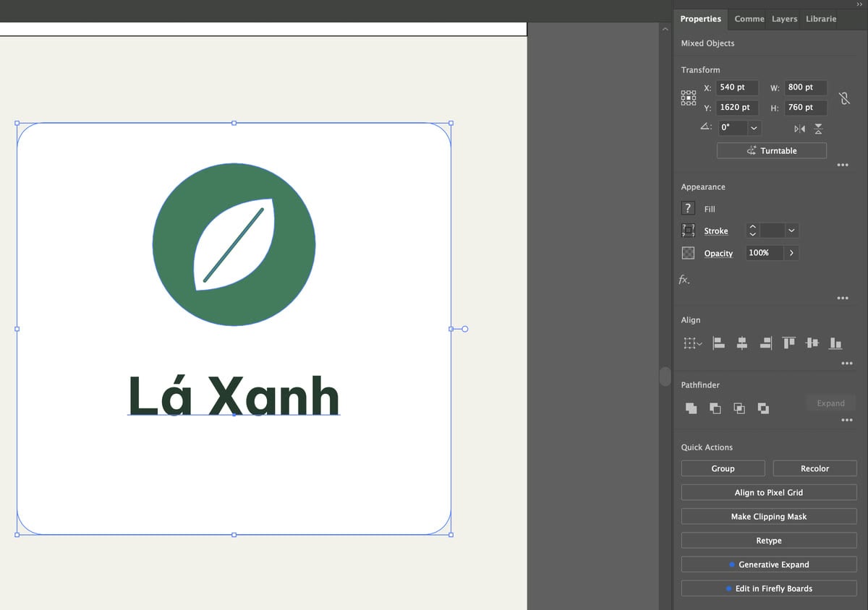
Task: Open the rotation angle dropdown
Action: [754, 128]
